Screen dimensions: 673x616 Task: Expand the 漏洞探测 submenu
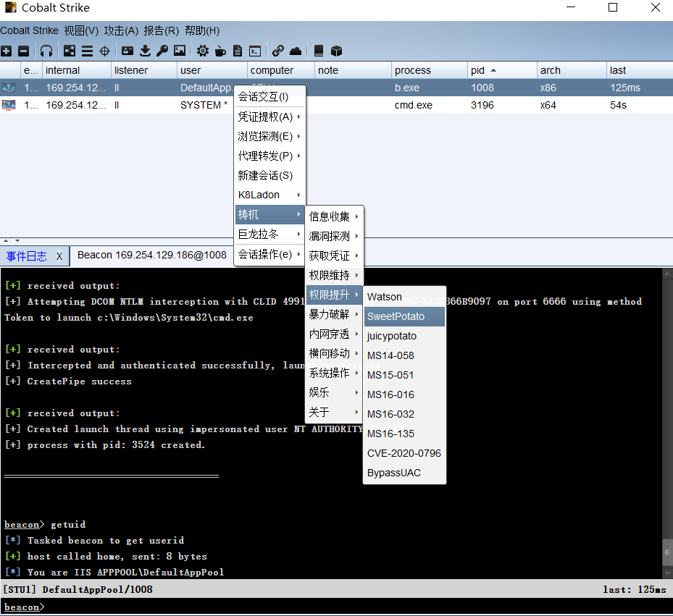click(x=334, y=236)
